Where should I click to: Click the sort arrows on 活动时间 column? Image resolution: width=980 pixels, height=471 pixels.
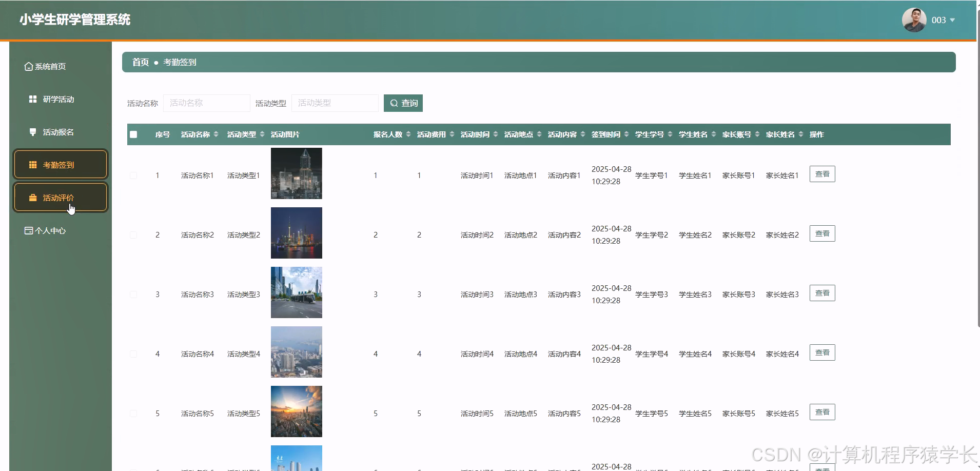(x=496, y=134)
